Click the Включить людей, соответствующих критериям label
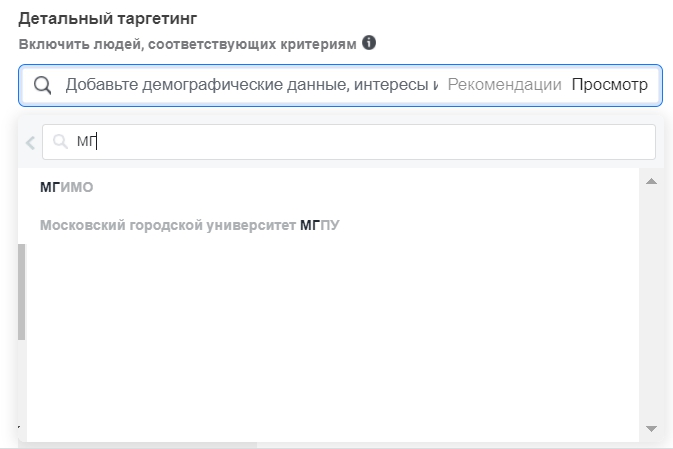 pyautogui.click(x=188, y=44)
